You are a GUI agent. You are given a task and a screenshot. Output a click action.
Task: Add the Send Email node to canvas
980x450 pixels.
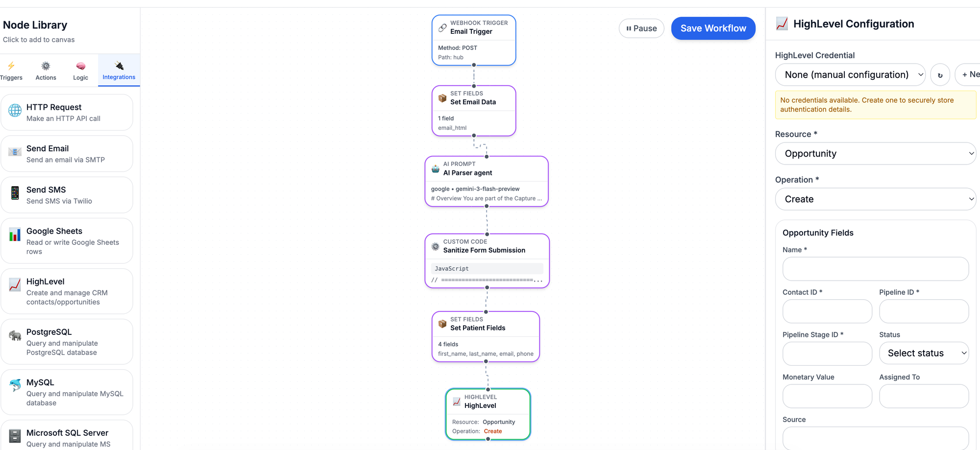[67, 154]
